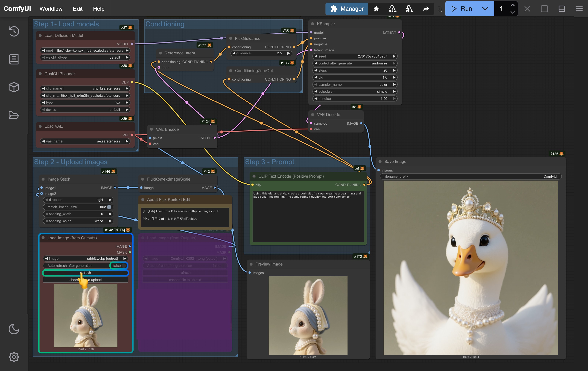
Task: Change clip_name1 selection
Action: pos(85,88)
